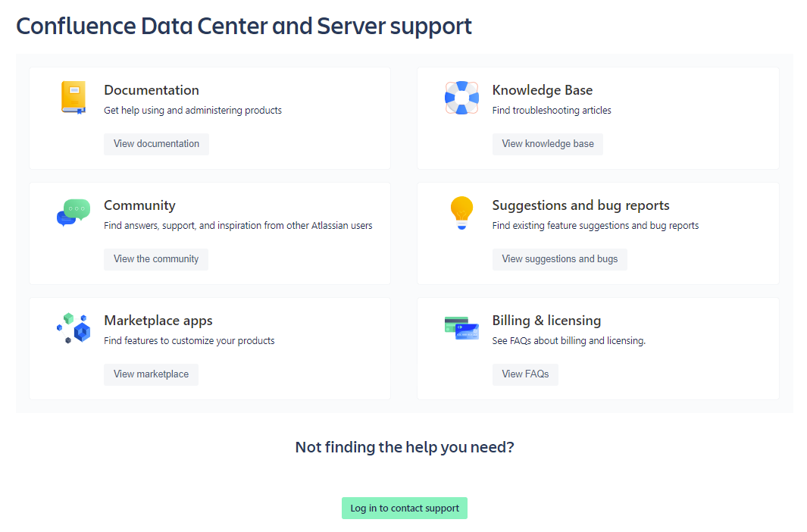Click View marketplace button
The image size is (807, 532).
tap(151, 374)
